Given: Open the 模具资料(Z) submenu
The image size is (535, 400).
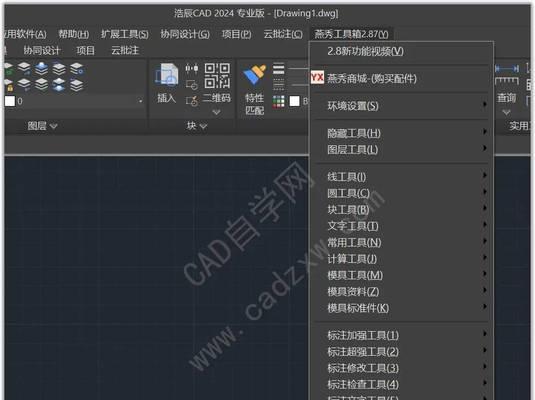Looking at the screenshot, I should (401, 291).
